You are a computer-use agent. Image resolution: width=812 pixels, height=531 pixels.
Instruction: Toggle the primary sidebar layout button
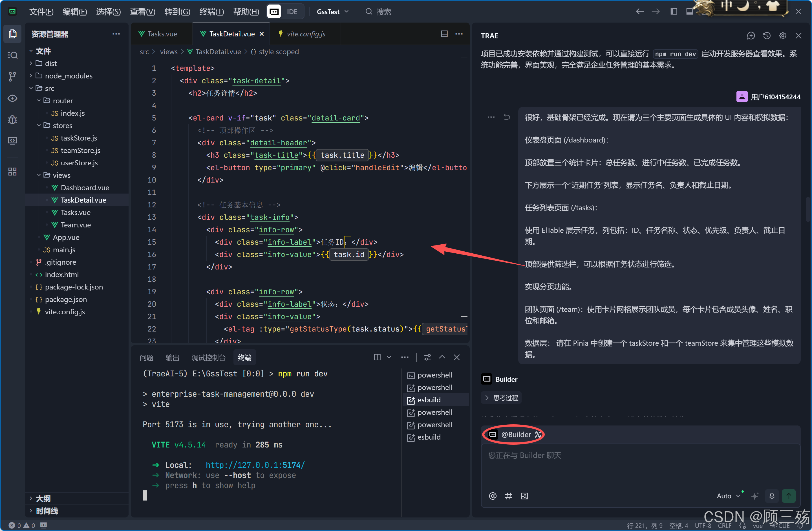tap(674, 11)
